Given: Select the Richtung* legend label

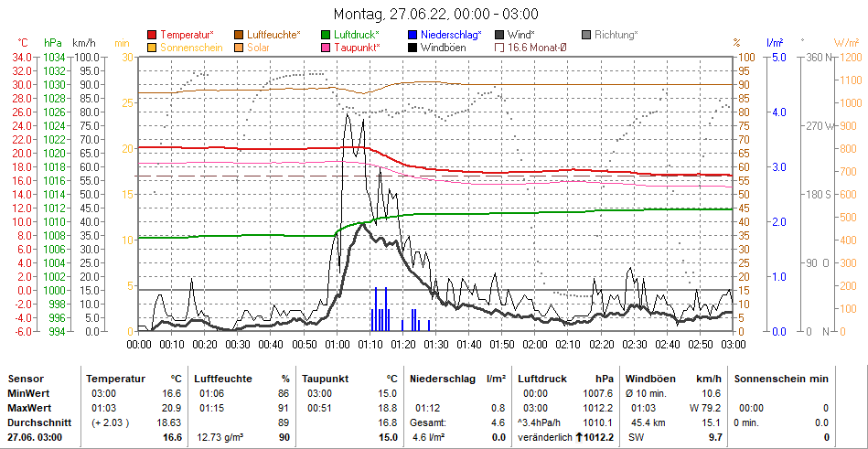Looking at the screenshot, I should [x=616, y=35].
